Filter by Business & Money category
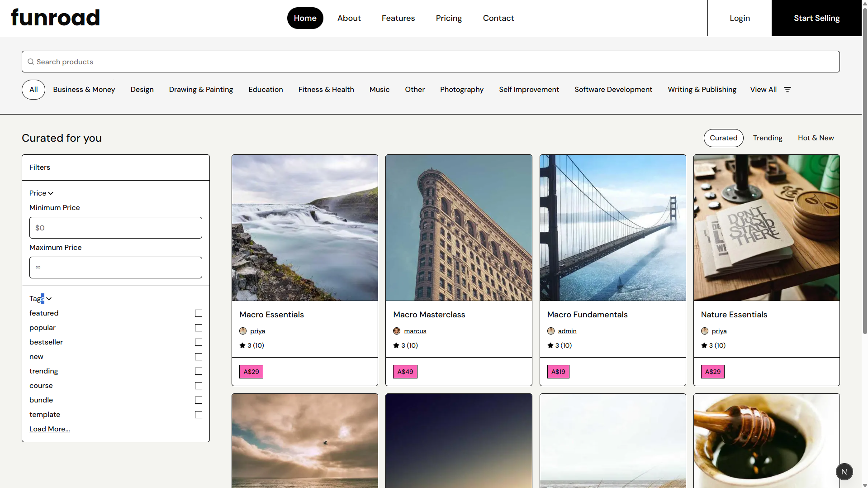The height and width of the screenshot is (488, 868). (84, 90)
